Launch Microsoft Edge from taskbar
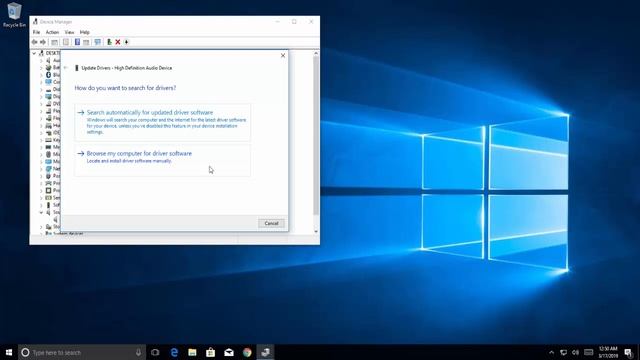Image resolution: width=640 pixels, height=360 pixels. point(174,352)
